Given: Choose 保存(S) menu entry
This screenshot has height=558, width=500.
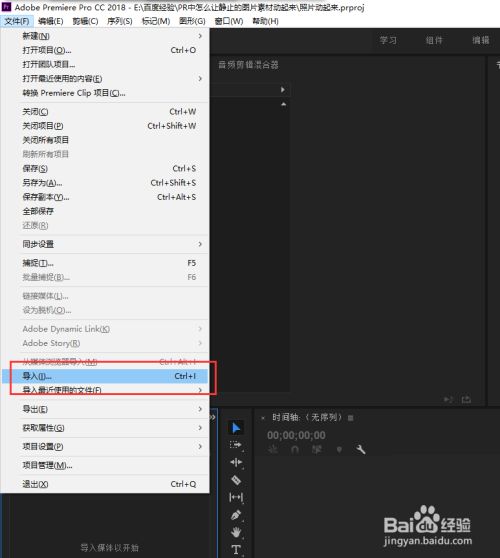Looking at the screenshot, I should coord(105,169).
